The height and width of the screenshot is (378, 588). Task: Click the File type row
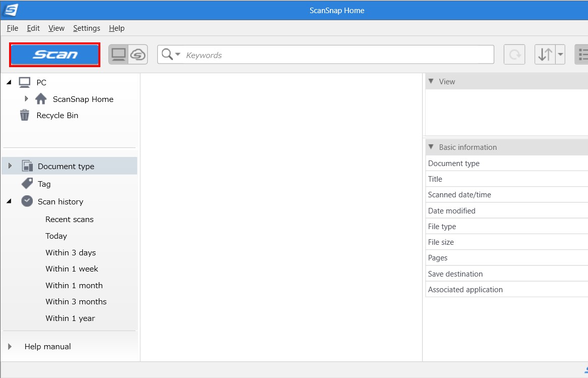[507, 227]
